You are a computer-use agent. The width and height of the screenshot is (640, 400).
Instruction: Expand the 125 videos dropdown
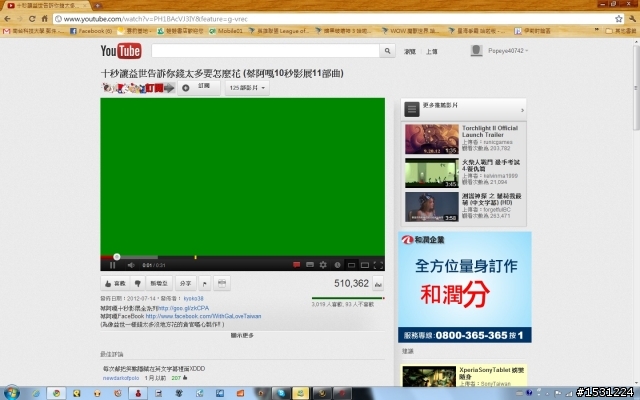(x=247, y=88)
